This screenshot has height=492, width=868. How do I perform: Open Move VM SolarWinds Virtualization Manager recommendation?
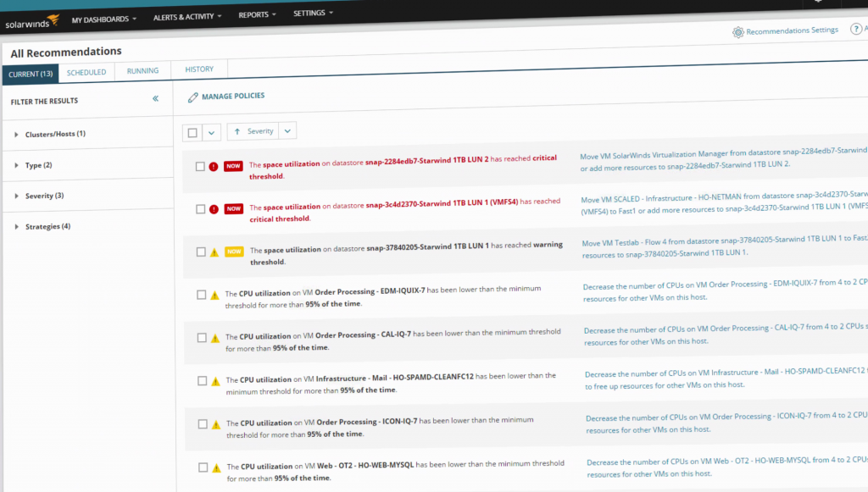tap(723, 159)
